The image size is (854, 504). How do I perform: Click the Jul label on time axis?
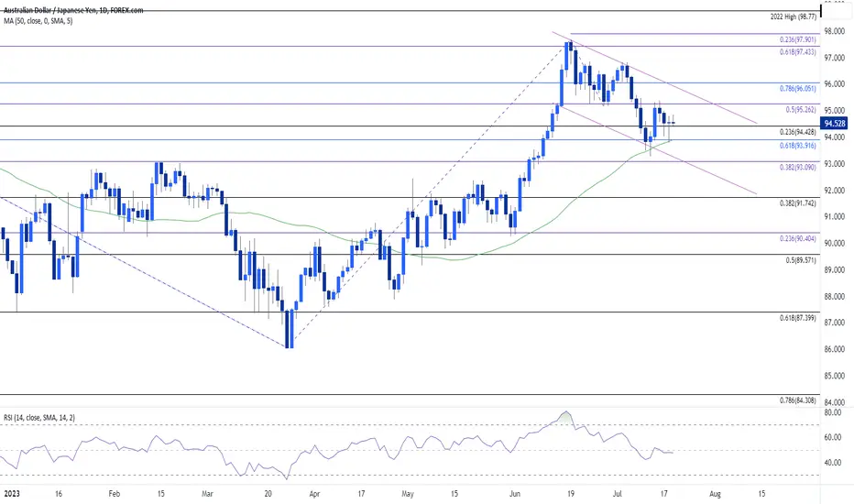[617, 494]
